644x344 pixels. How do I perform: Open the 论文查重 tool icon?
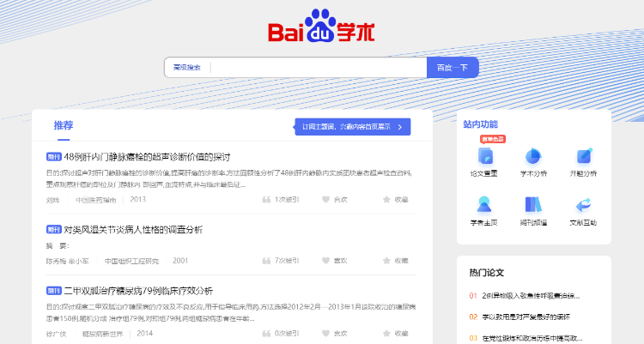pyautogui.click(x=485, y=156)
